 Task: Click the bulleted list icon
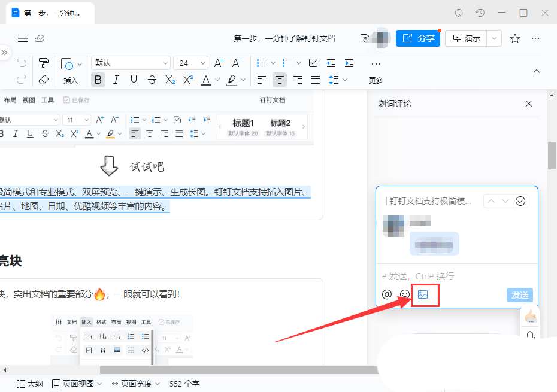262,63
